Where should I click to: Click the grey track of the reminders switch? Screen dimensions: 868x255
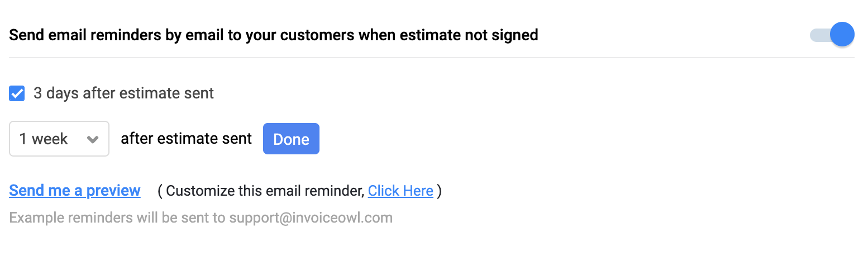point(818,36)
